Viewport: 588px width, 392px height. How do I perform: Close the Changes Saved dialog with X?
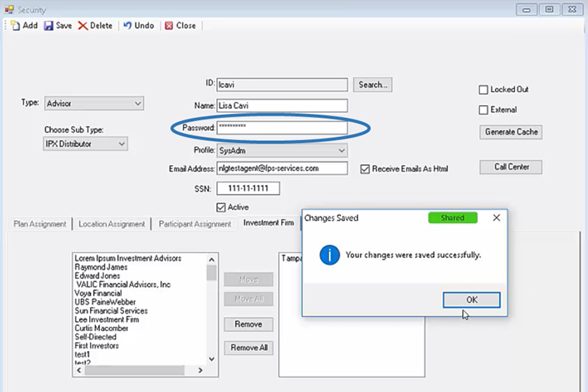point(497,218)
